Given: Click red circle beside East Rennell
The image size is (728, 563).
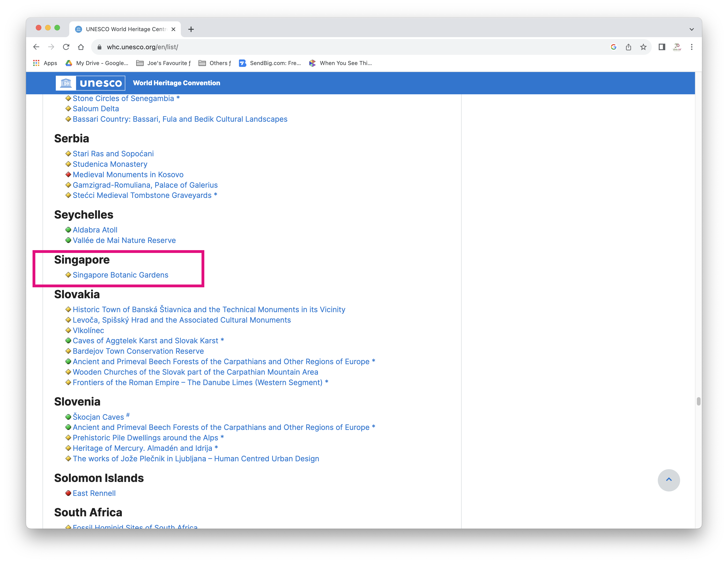Looking at the screenshot, I should pos(68,493).
